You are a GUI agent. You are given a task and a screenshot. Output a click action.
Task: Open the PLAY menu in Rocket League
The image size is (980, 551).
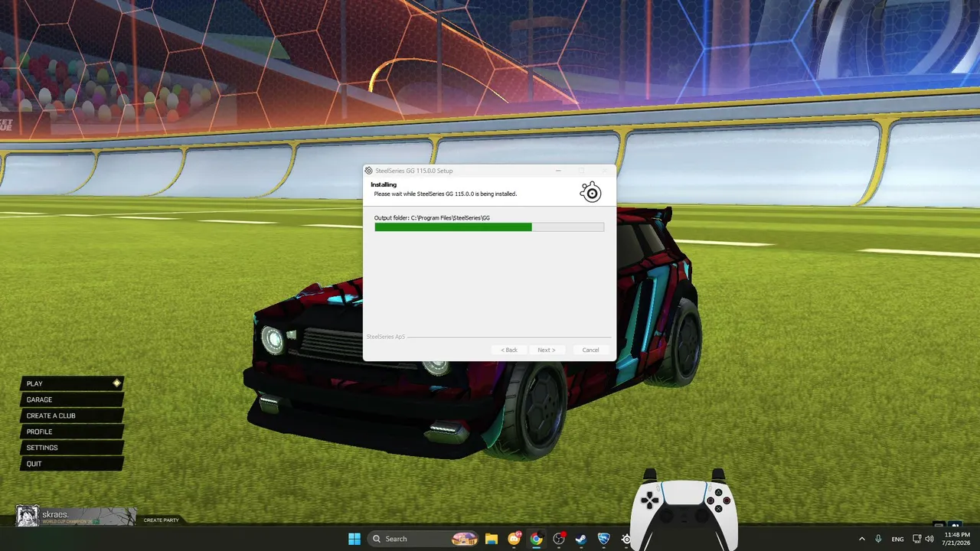(72, 383)
